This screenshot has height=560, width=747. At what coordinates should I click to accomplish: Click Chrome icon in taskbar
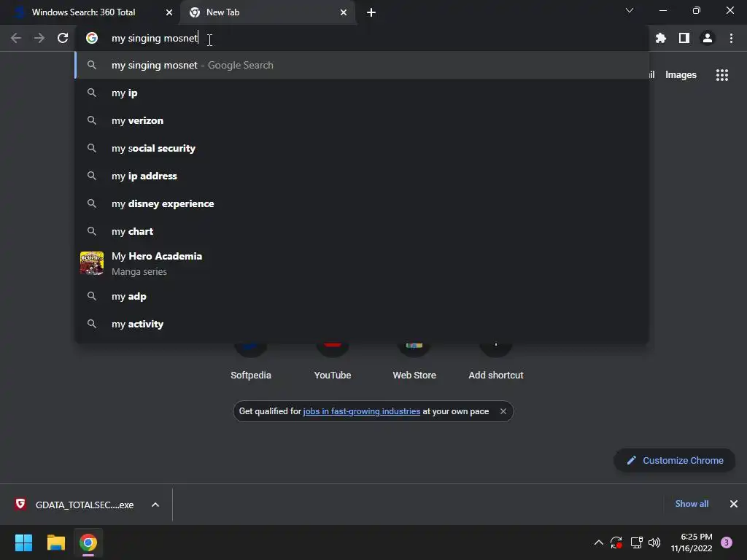click(x=88, y=542)
